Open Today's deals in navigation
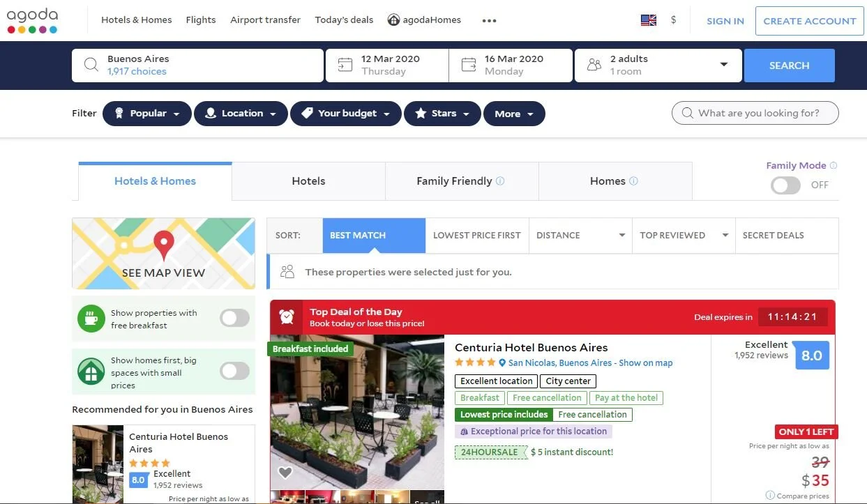The image size is (867, 504). click(344, 20)
